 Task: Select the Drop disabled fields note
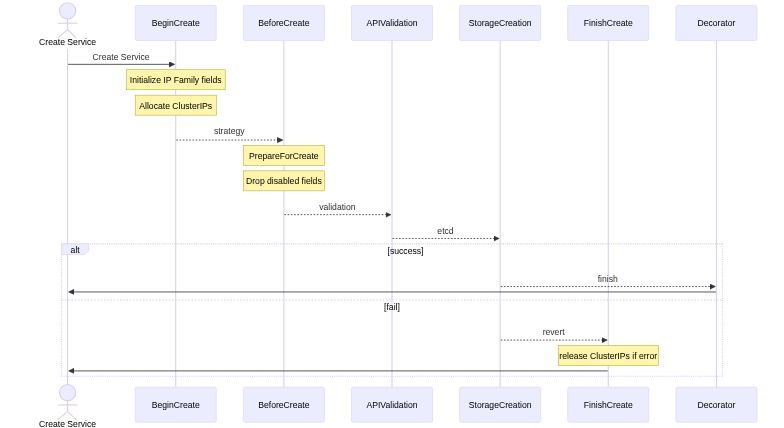(x=284, y=181)
